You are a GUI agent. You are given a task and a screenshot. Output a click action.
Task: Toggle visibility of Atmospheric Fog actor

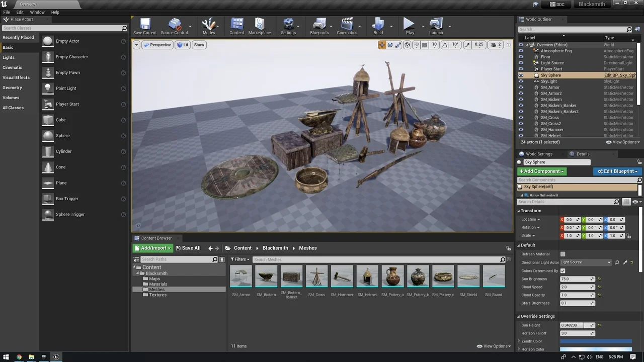point(521,51)
